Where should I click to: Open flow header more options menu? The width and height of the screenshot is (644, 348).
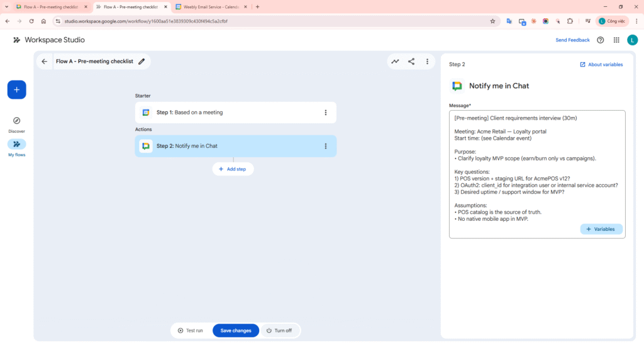pos(428,62)
